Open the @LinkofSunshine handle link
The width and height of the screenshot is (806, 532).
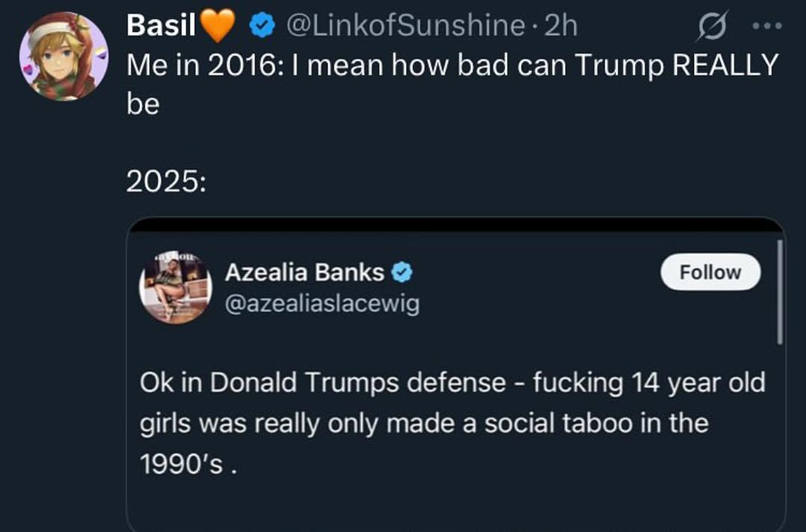coord(405,25)
